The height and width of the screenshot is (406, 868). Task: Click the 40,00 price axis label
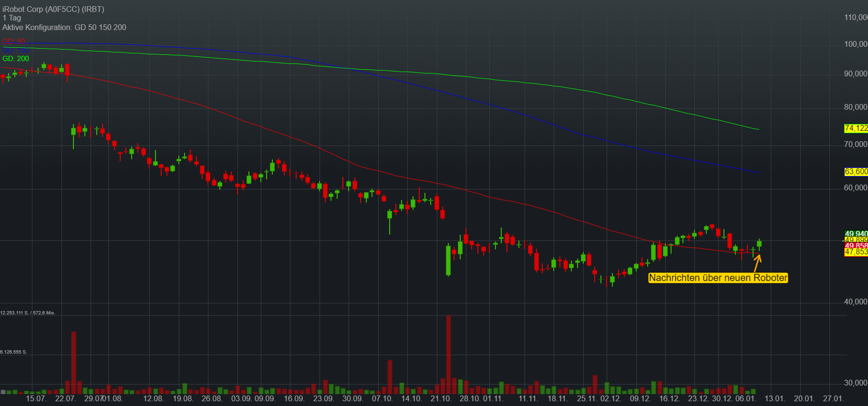[x=856, y=302]
